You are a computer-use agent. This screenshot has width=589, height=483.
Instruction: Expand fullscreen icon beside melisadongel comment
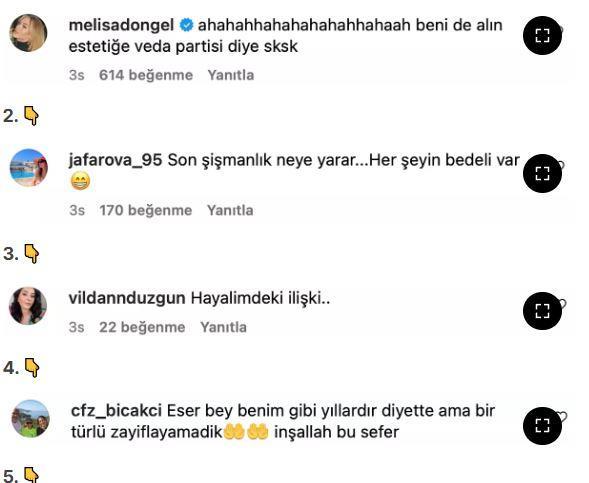coord(542,36)
